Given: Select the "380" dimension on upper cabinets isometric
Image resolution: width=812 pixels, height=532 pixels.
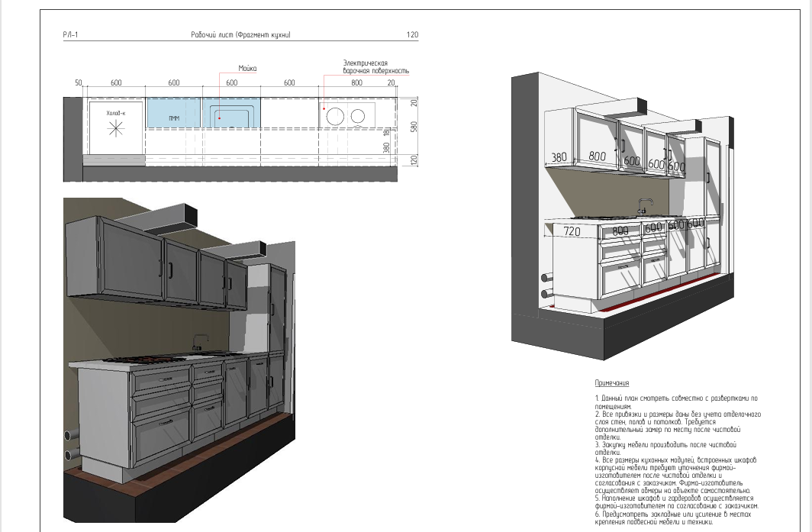Looking at the screenshot, I should click(559, 157).
